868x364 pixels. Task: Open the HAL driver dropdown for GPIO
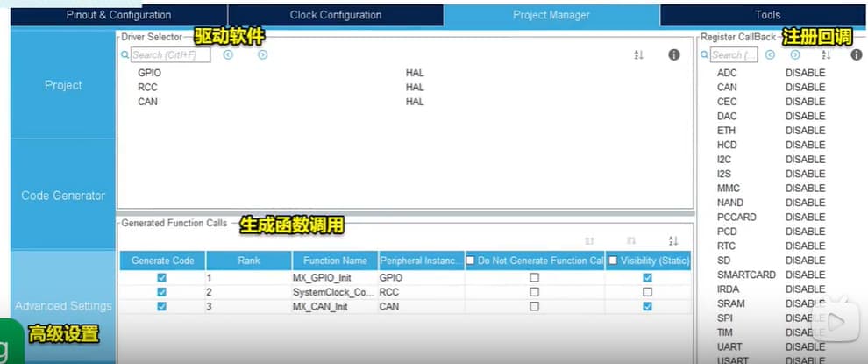coord(415,73)
